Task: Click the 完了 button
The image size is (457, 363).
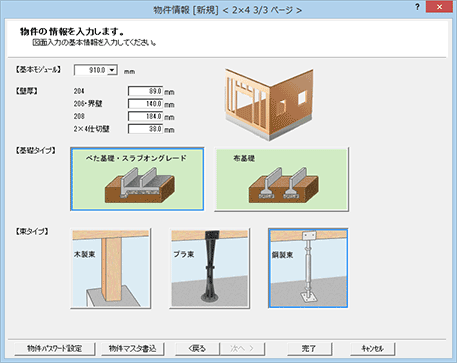Action: (309, 349)
